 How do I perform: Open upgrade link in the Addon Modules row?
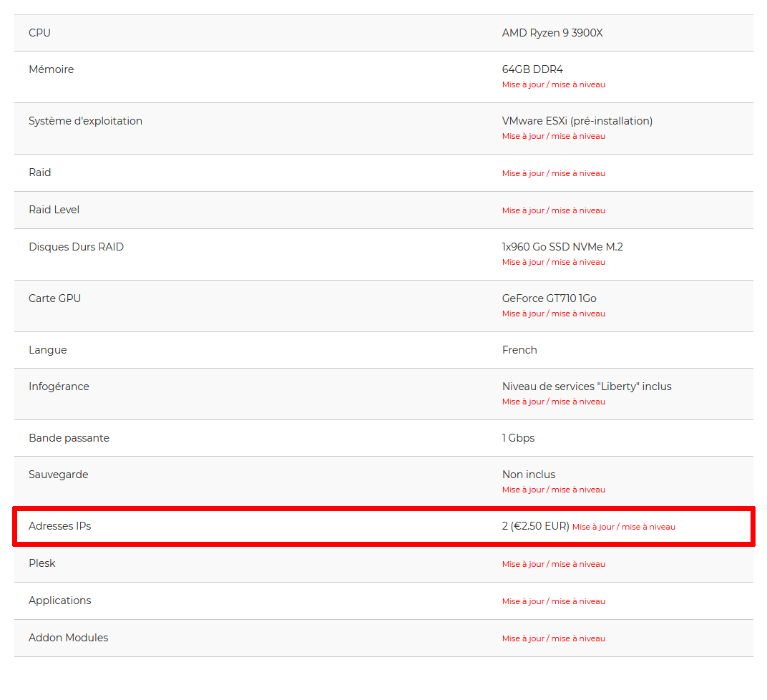(553, 638)
